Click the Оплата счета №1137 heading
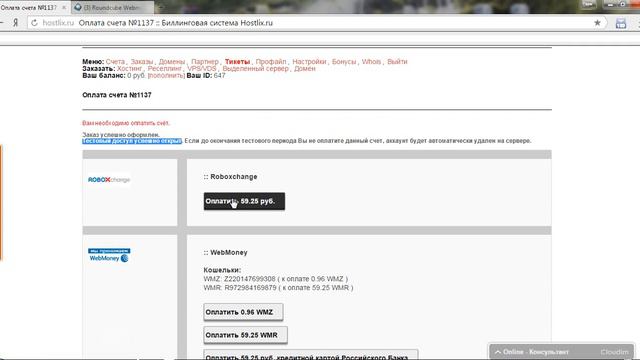640x360 pixels. point(117,95)
